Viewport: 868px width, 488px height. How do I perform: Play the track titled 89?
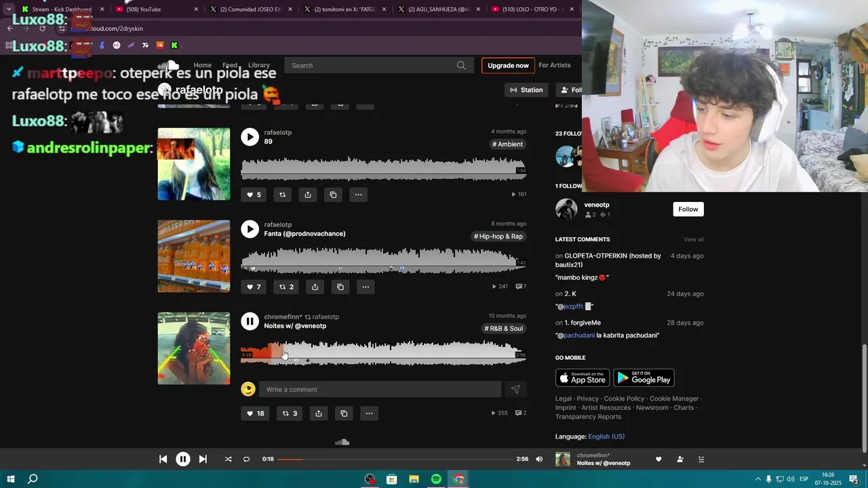pyautogui.click(x=250, y=137)
